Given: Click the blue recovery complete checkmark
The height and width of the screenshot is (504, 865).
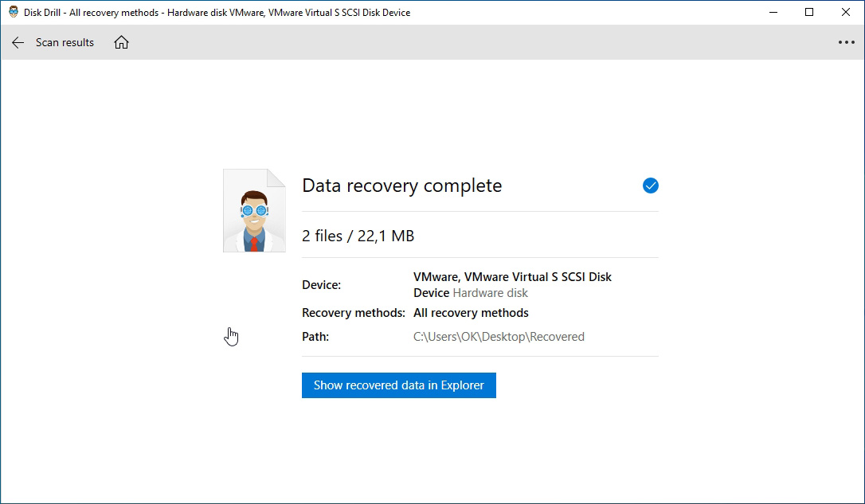Looking at the screenshot, I should tap(651, 186).
